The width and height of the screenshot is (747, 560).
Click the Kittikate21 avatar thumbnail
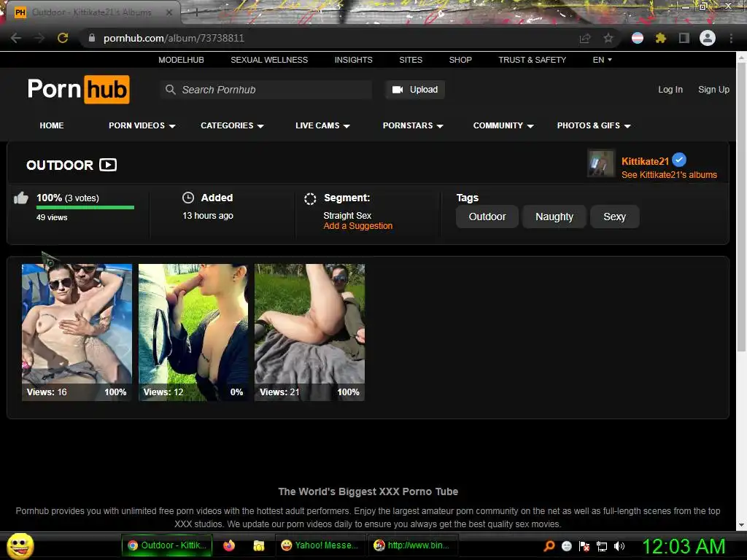point(601,164)
